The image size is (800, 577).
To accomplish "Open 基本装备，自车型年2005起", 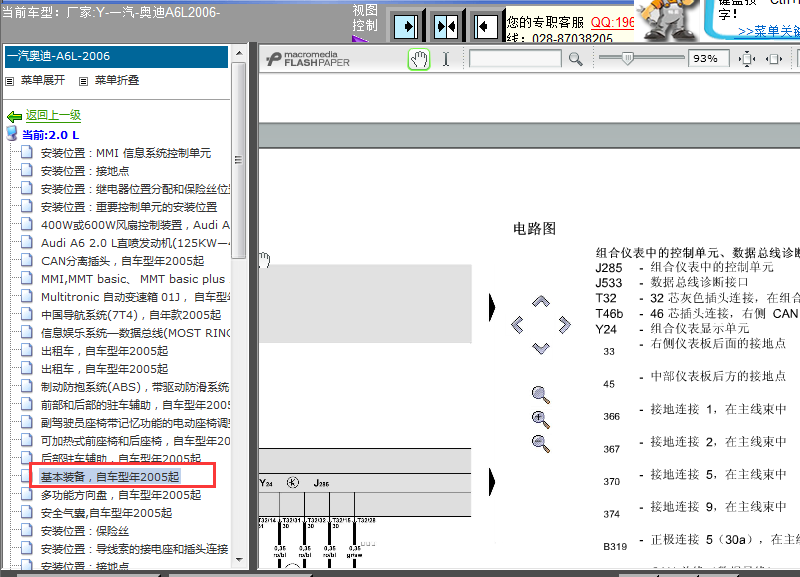I will (110, 477).
